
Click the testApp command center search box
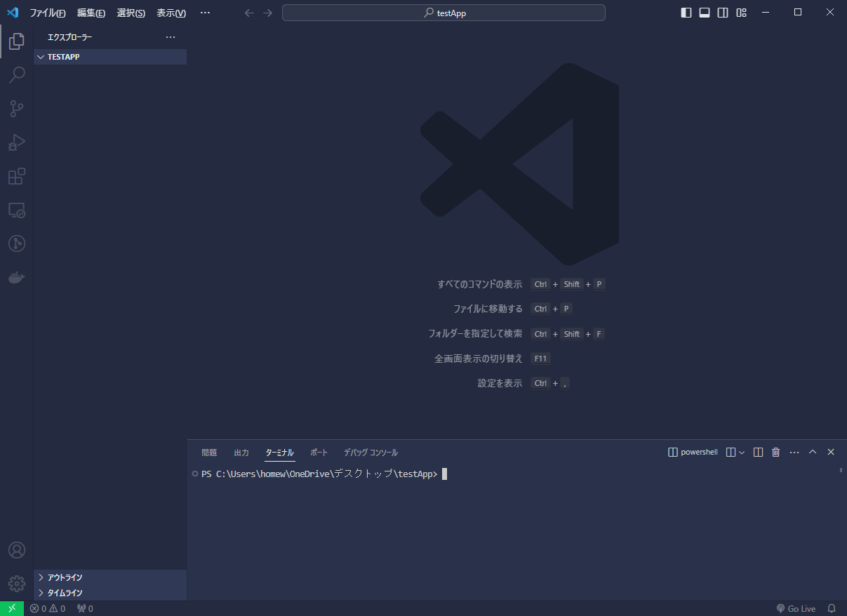(x=443, y=12)
